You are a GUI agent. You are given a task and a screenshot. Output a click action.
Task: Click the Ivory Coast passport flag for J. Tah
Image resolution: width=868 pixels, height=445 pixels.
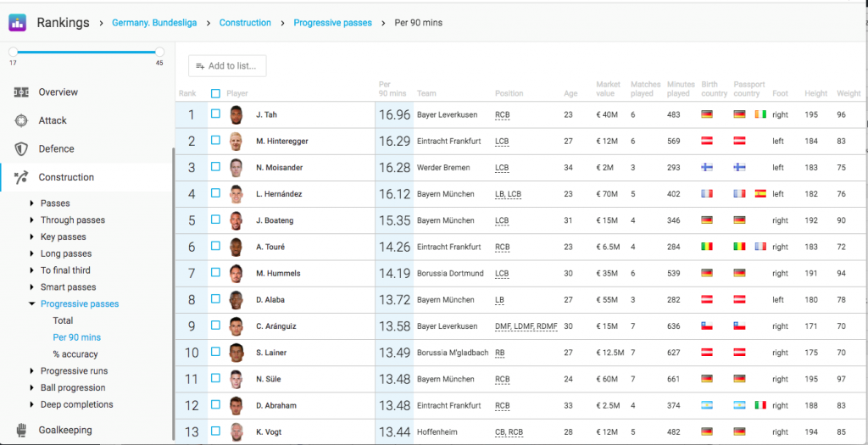(760, 114)
